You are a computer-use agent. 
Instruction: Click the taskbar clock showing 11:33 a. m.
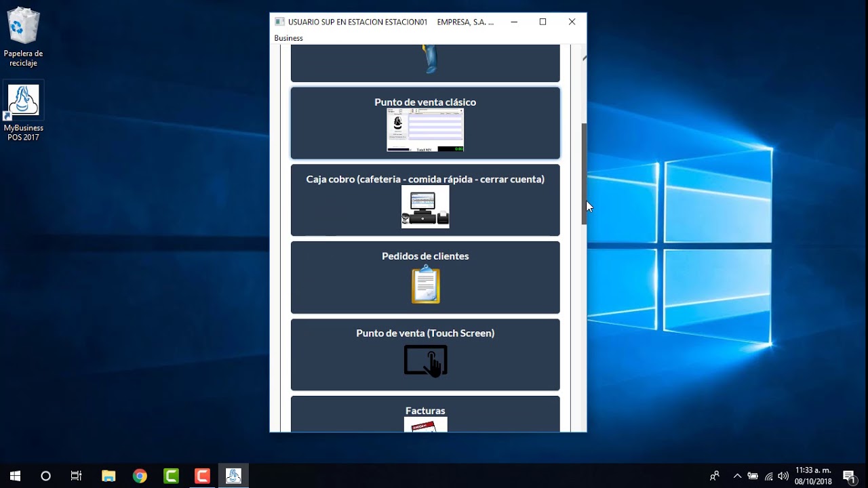(x=813, y=476)
